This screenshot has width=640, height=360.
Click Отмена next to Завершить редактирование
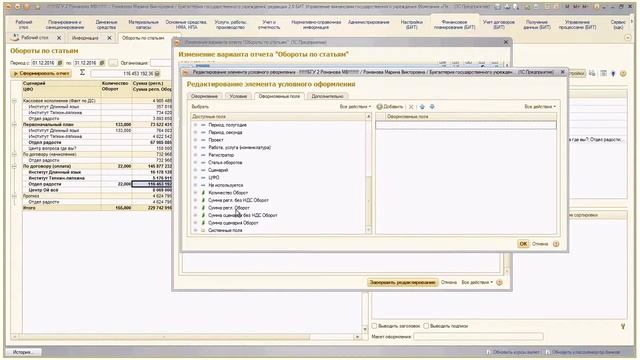coord(449,282)
